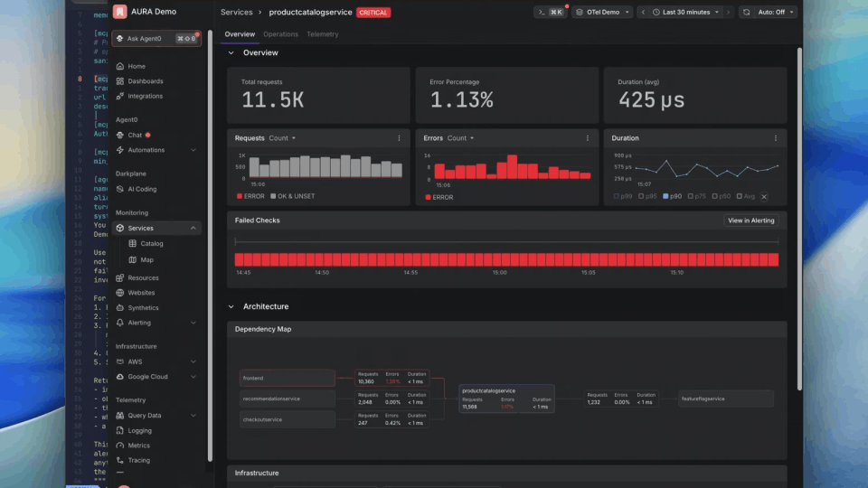Click the Ask Agent0 button

coord(156,38)
